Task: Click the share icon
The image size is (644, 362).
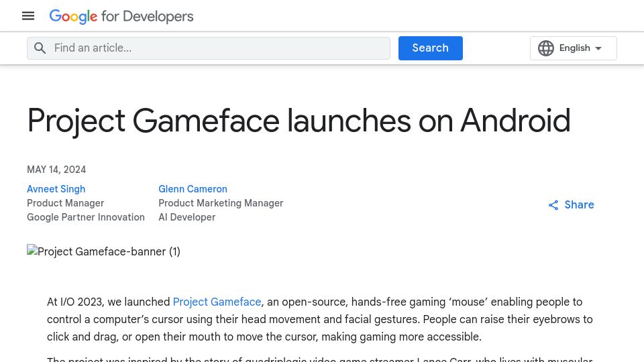Action: (x=553, y=205)
